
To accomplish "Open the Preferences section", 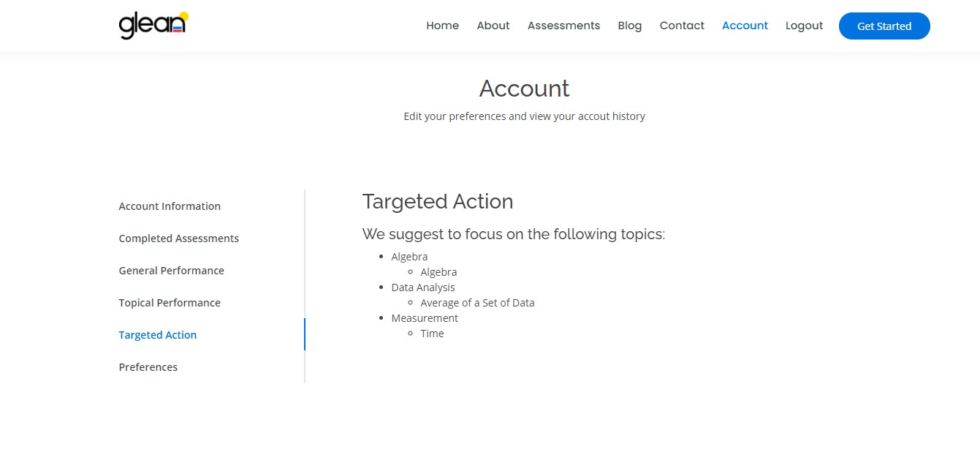I will (148, 367).
